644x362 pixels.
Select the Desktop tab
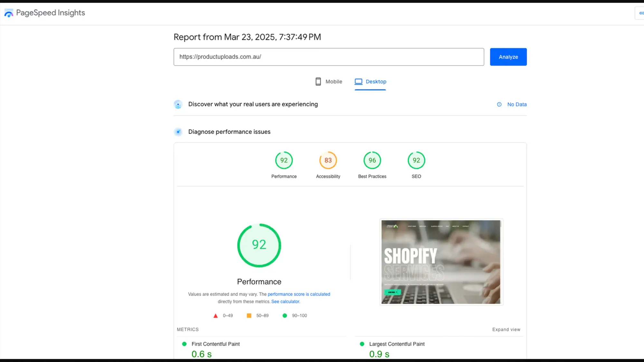[370, 82]
